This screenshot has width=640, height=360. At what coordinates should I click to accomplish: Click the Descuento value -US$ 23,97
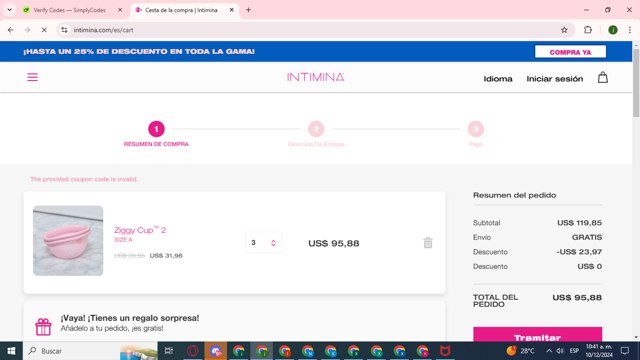point(579,252)
